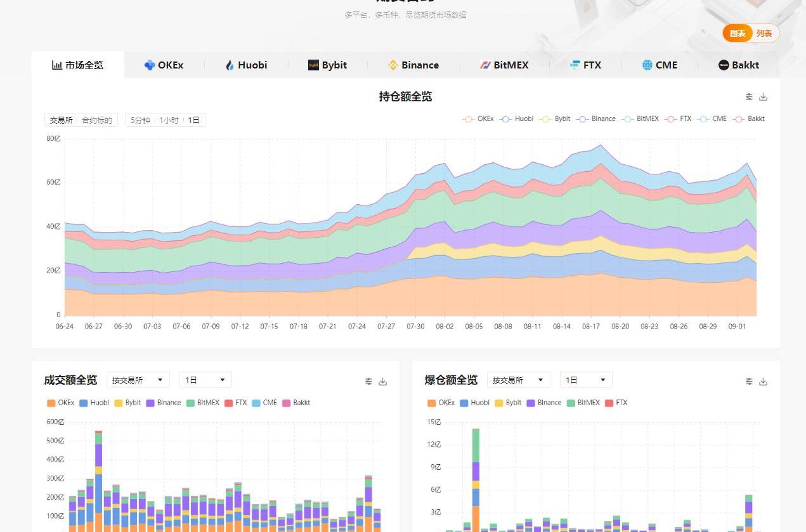Hide CME in 成交额全览 legend
The height and width of the screenshot is (532, 806).
click(264, 403)
